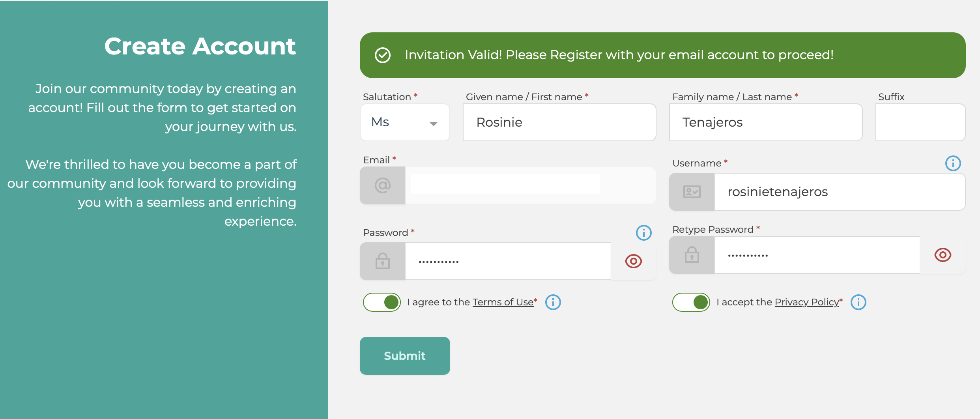
Task: Open the Salutation dropdown showing Ms
Action: (x=405, y=122)
